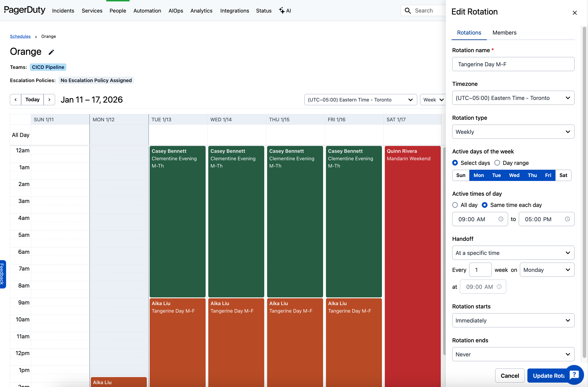Choose Day range radio option
This screenshot has width=588, height=387.
pos(497,163)
